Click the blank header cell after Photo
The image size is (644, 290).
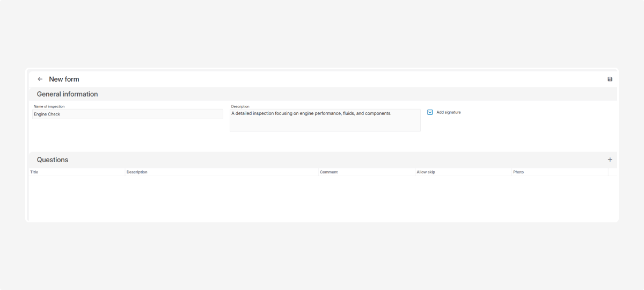pyautogui.click(x=612, y=172)
